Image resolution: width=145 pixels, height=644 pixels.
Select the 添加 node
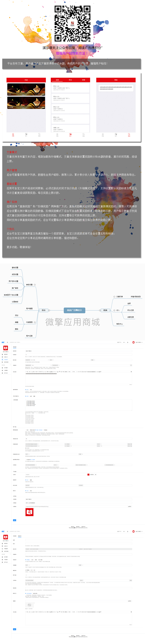coord(16,316)
